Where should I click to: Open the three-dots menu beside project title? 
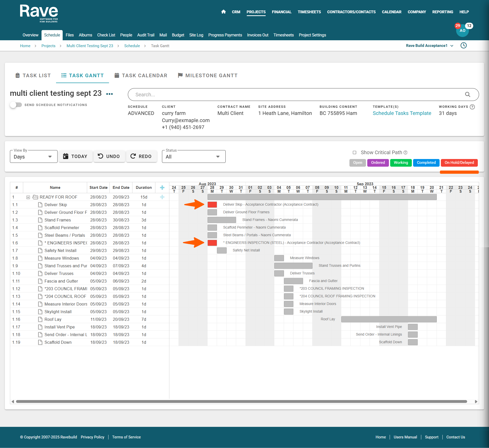(x=110, y=94)
